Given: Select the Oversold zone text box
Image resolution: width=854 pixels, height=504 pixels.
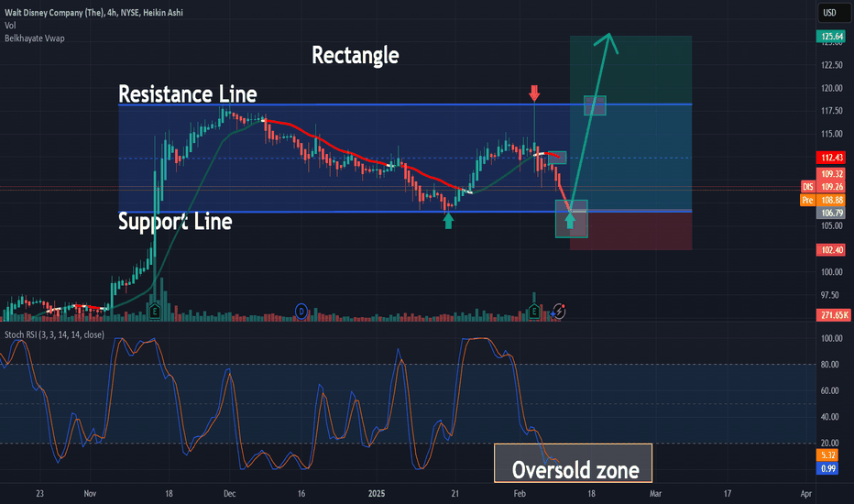Looking at the screenshot, I should pyautogui.click(x=573, y=463).
